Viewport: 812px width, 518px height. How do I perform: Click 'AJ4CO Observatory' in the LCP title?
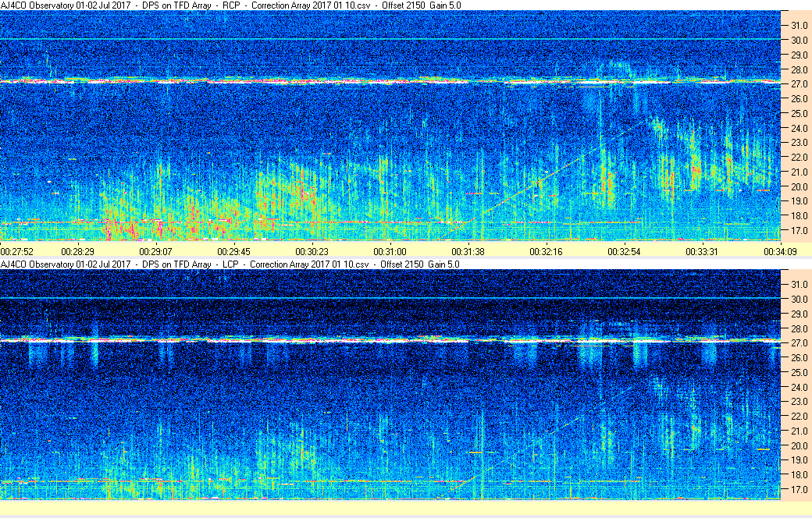click(37, 264)
